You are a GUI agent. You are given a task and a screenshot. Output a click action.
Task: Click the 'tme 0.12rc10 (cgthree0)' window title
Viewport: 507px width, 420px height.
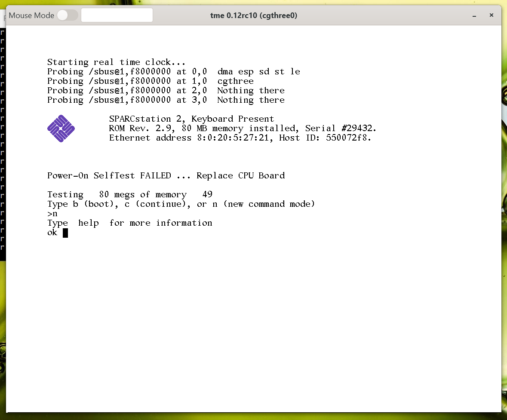254,15
